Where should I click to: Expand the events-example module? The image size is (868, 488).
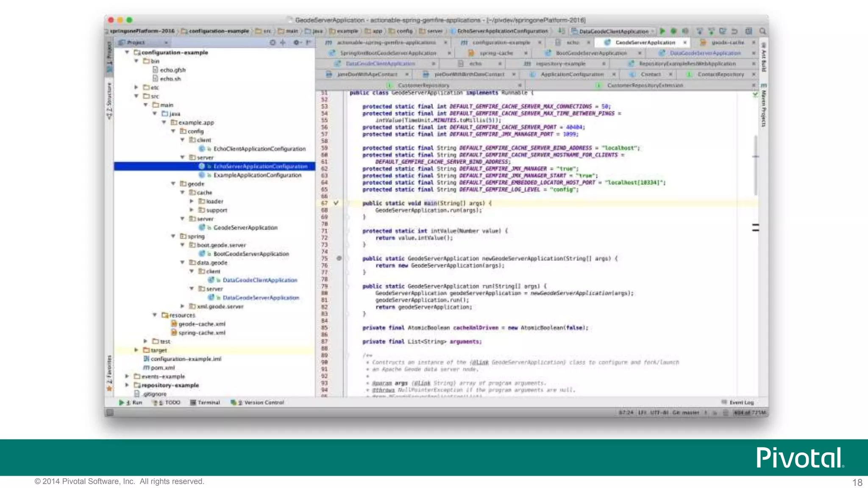coord(127,376)
